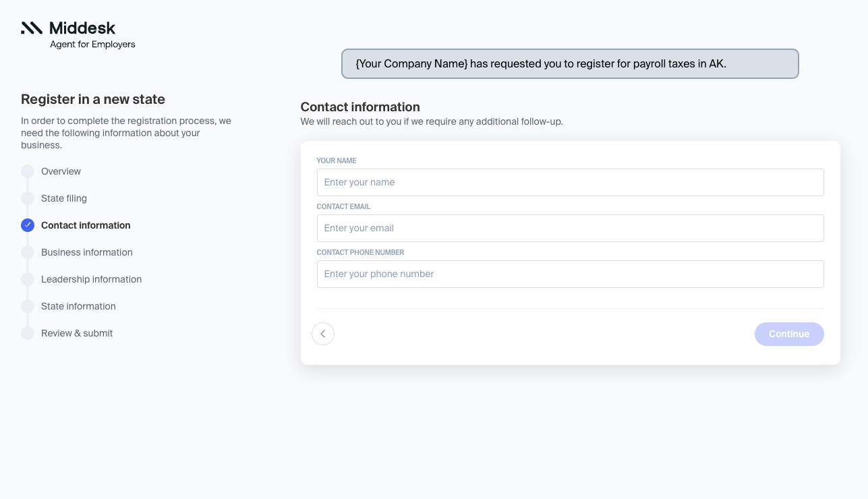868x499 pixels.
Task: Jump to the Leadership information step label
Action: coord(91,279)
